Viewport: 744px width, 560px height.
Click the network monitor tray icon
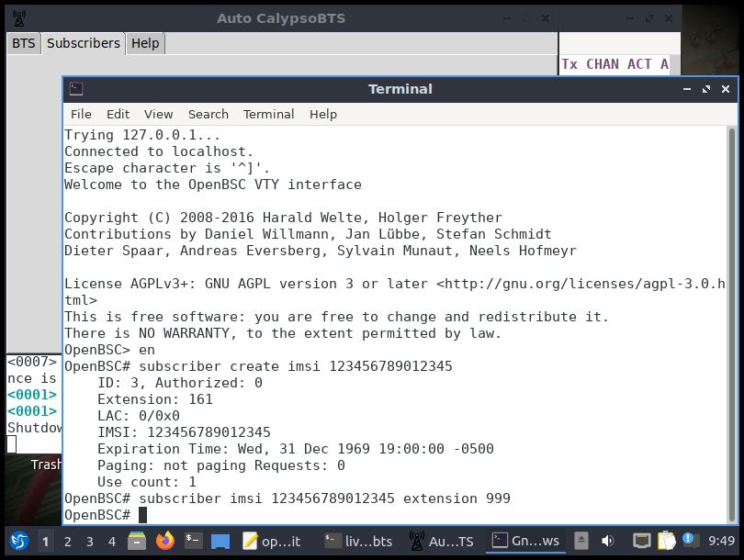tap(641, 541)
